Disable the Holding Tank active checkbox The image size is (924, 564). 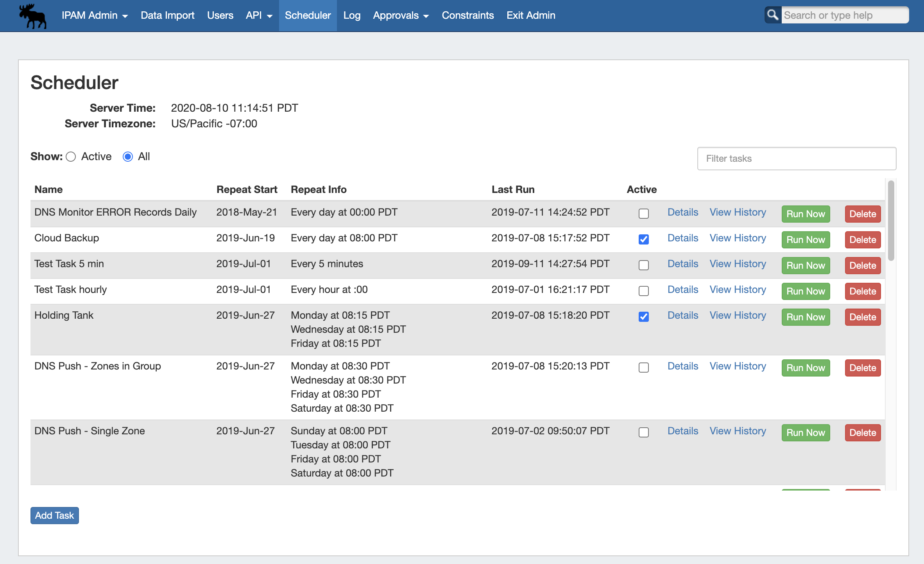point(643,316)
